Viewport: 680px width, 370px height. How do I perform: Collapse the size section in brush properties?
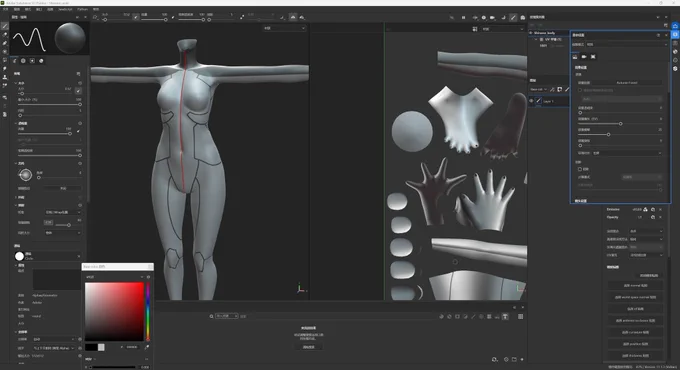[16, 83]
